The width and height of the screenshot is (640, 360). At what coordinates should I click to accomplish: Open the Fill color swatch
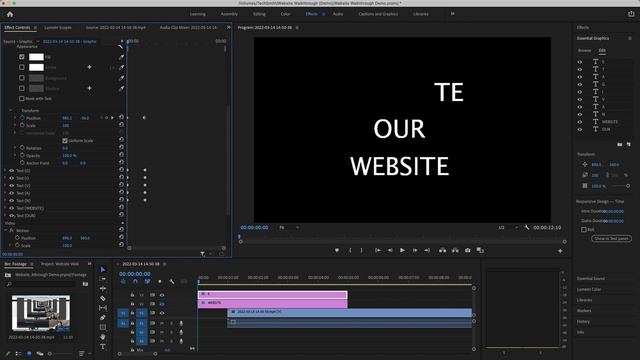click(x=36, y=57)
